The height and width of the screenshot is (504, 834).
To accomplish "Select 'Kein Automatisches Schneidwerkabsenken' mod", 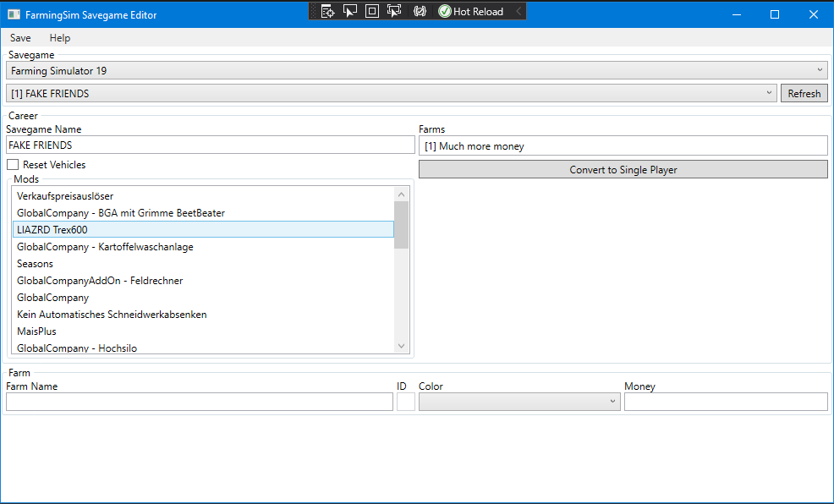I will (x=203, y=315).
